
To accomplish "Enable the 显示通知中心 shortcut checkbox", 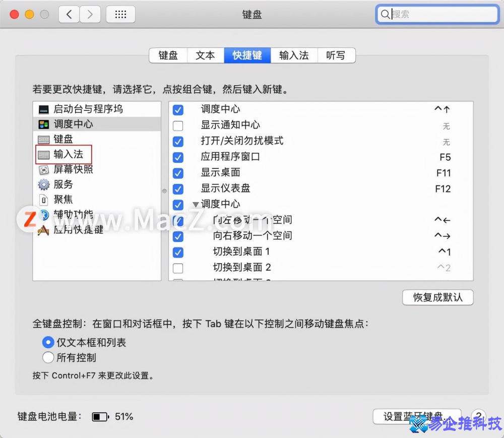I will coord(178,125).
